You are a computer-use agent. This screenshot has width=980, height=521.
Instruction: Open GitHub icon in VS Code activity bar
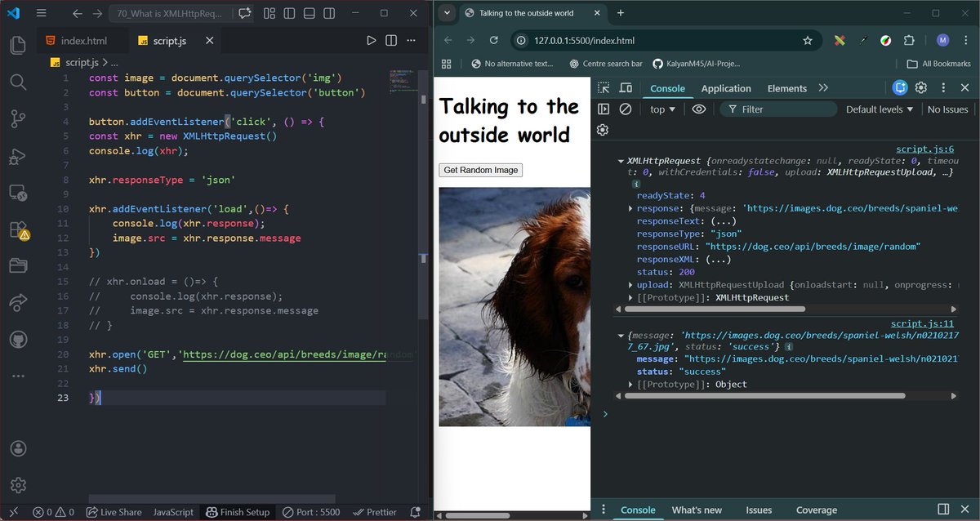pos(18,339)
